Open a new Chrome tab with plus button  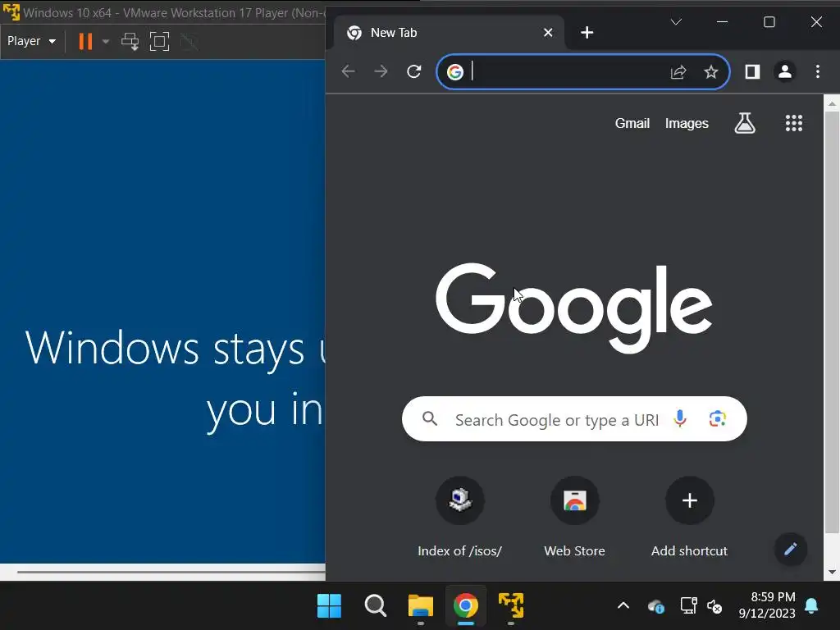pyautogui.click(x=587, y=33)
